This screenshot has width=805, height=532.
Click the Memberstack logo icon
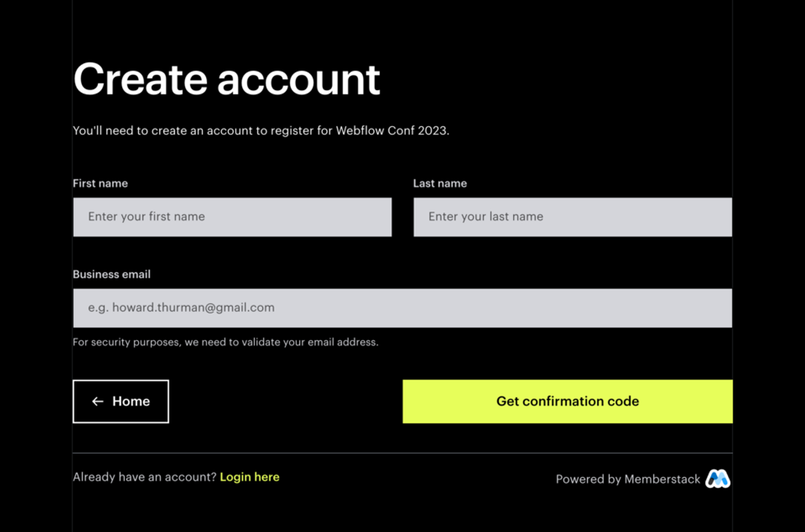click(717, 478)
